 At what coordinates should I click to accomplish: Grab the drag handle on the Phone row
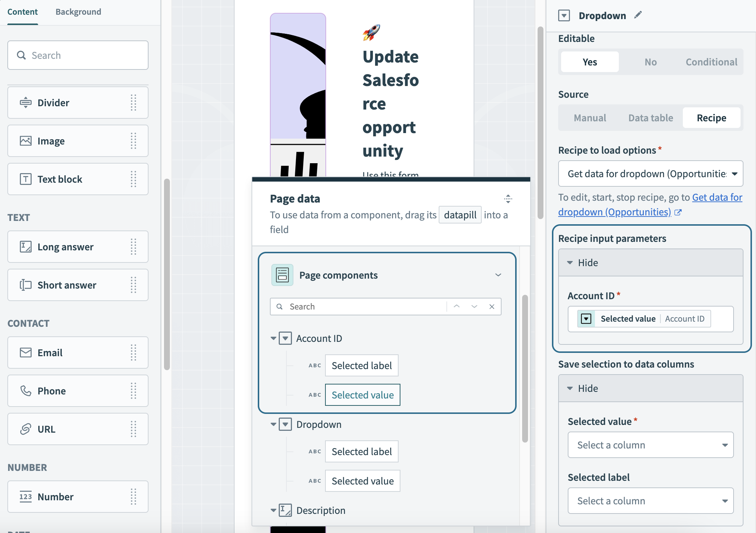[x=133, y=391]
